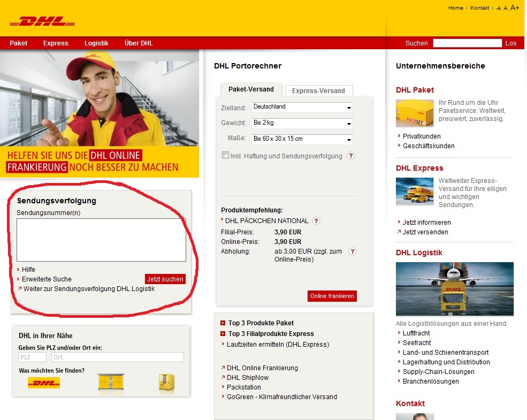Open the Logistik menu
The width and height of the screenshot is (527, 420).
96,43
